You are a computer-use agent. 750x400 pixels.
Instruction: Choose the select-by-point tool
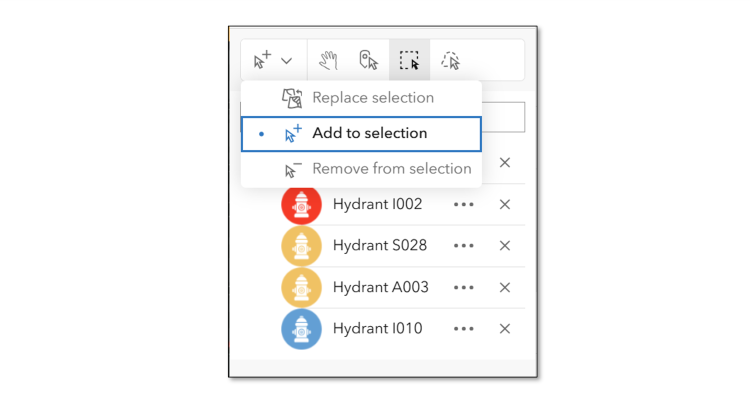click(x=368, y=60)
